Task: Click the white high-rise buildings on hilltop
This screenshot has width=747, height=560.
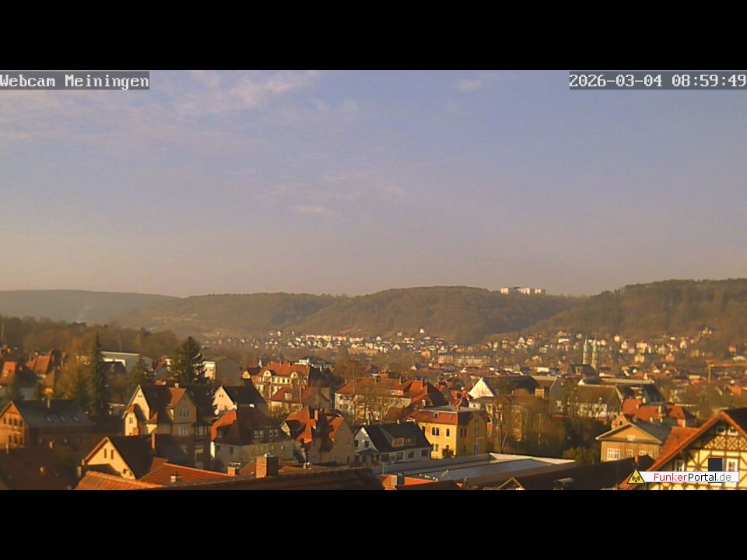Action: point(522,291)
